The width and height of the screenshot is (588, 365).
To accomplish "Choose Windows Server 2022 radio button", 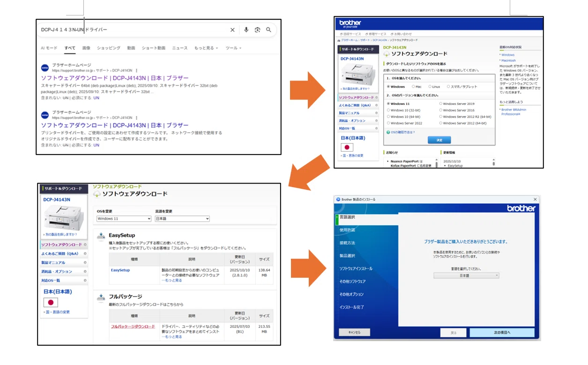I will 388,123.
